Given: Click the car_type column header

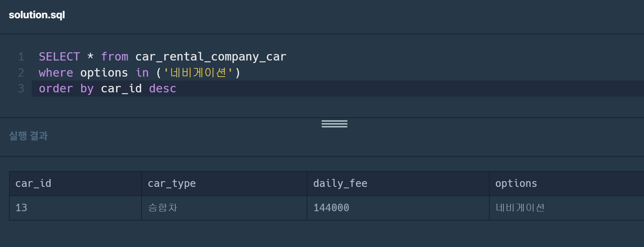Looking at the screenshot, I should pos(172,184).
